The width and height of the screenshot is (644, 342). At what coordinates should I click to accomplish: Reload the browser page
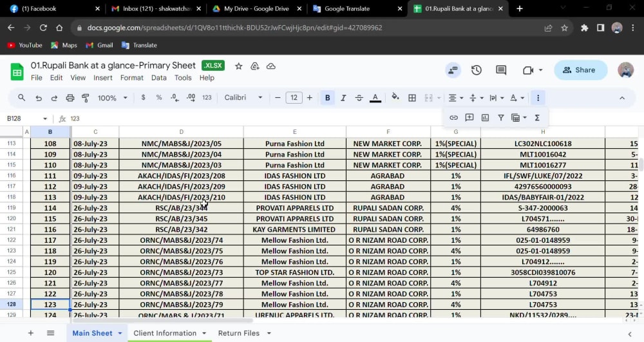tap(43, 28)
